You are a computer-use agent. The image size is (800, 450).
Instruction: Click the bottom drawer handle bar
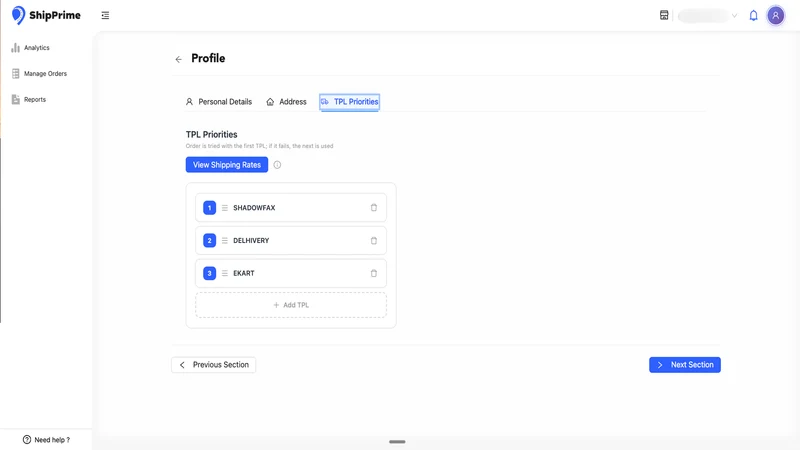pos(397,442)
